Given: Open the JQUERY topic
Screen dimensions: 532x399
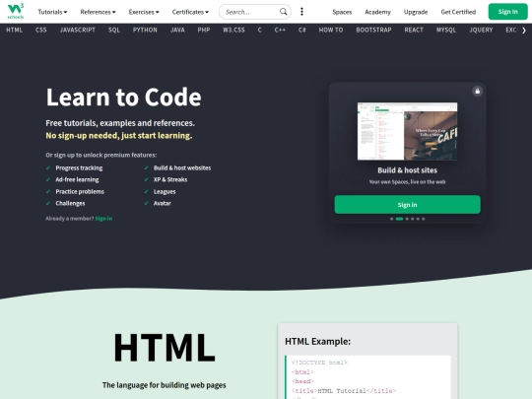Looking at the screenshot, I should (481, 30).
